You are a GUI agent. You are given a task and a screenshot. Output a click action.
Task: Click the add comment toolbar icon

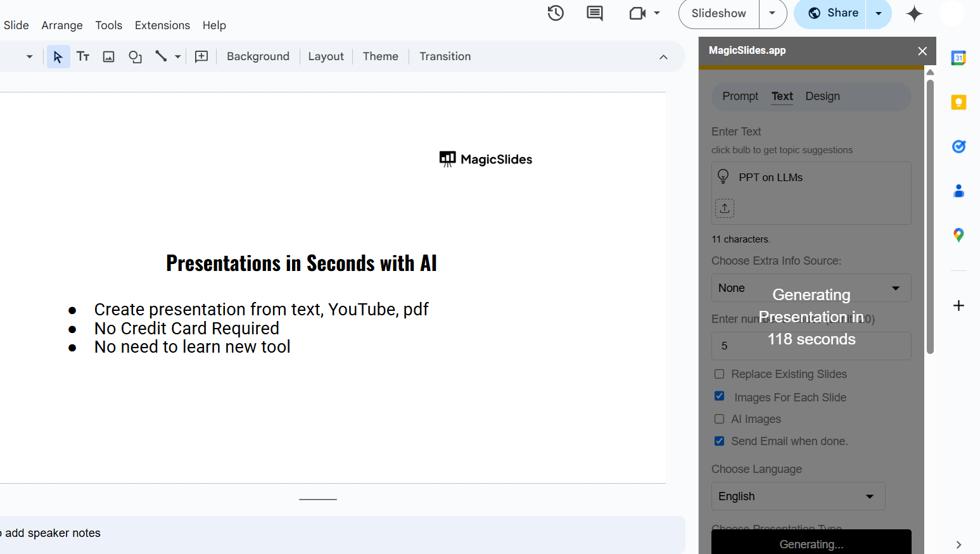201,56
